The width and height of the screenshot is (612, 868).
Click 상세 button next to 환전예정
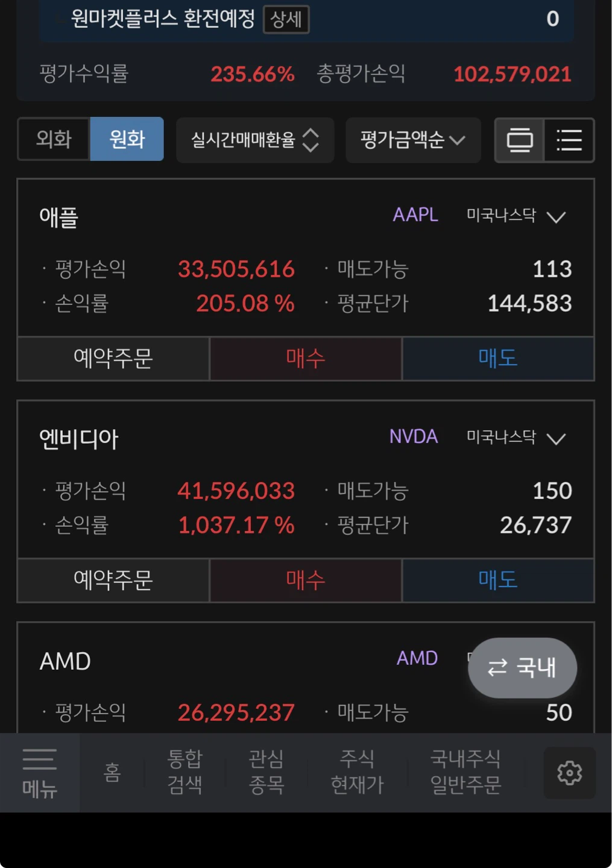(286, 19)
